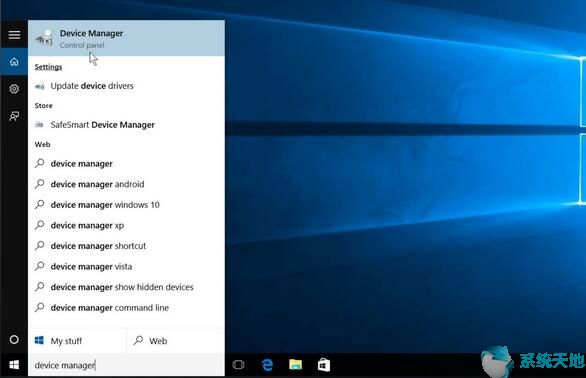The height and width of the screenshot is (378, 586).
Task: Launch Microsoft Edge from taskbar
Action: [x=267, y=365]
